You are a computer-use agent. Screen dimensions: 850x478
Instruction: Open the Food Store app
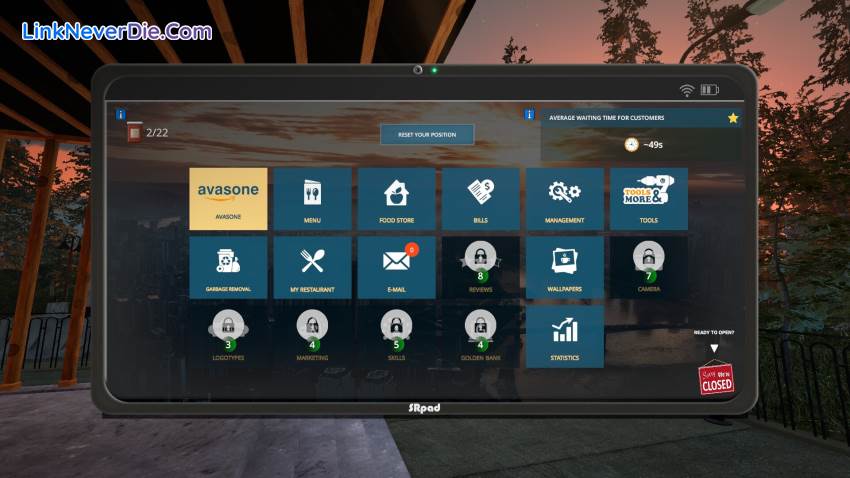point(396,198)
